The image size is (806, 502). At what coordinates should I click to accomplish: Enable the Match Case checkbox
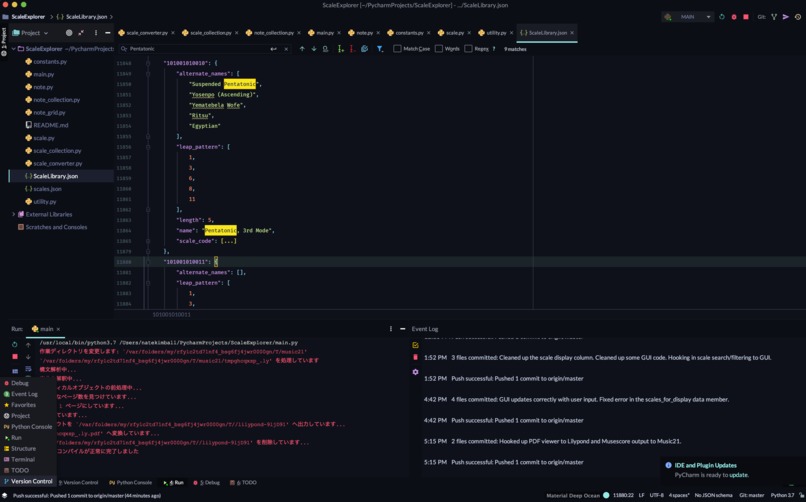tap(397, 49)
